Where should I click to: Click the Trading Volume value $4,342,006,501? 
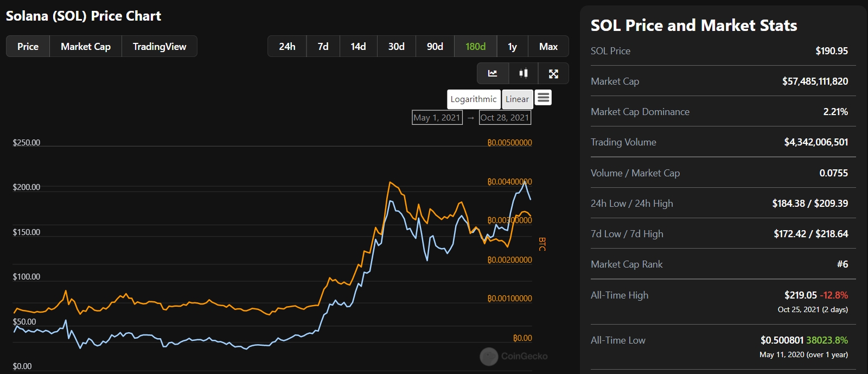[x=816, y=142]
